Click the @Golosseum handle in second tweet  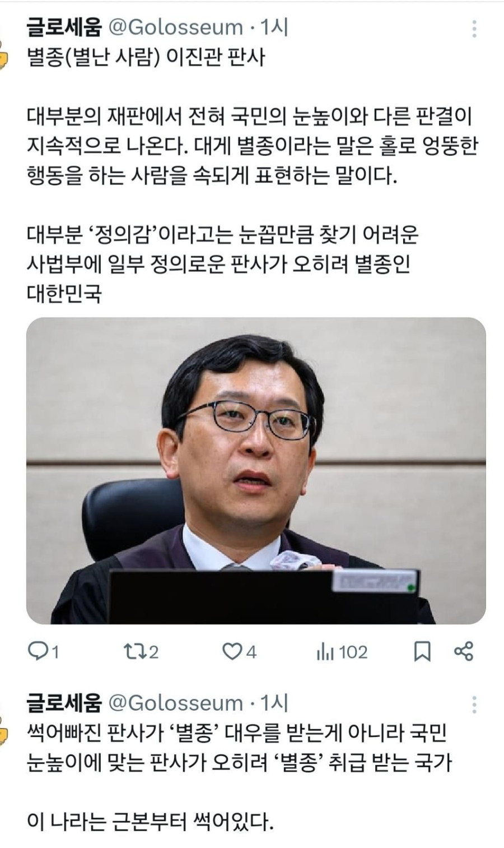175,703
